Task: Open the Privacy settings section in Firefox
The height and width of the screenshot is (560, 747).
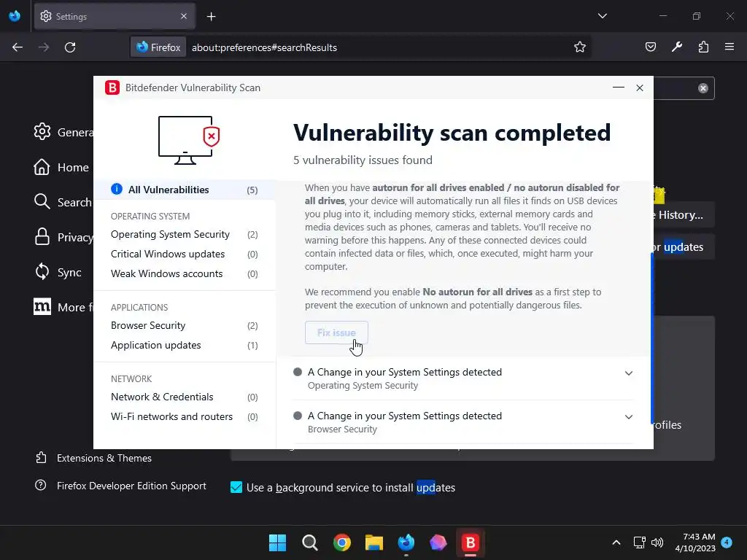Action: point(63,237)
